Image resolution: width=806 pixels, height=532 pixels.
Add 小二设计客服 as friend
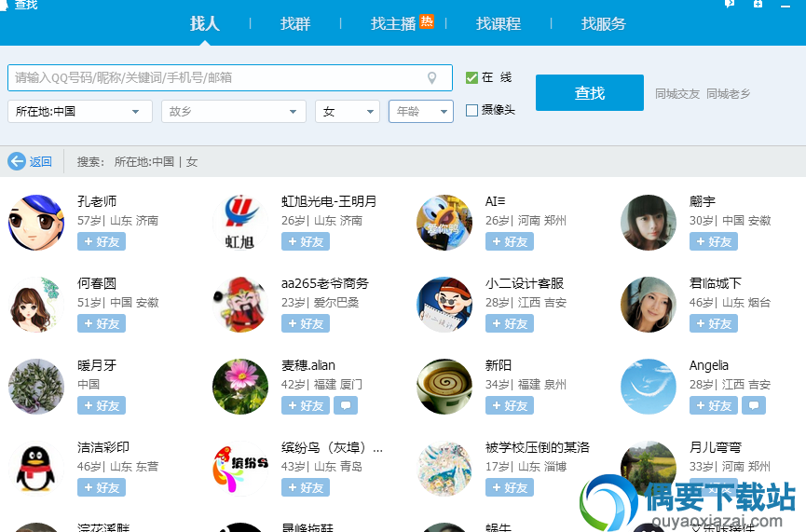510,323
